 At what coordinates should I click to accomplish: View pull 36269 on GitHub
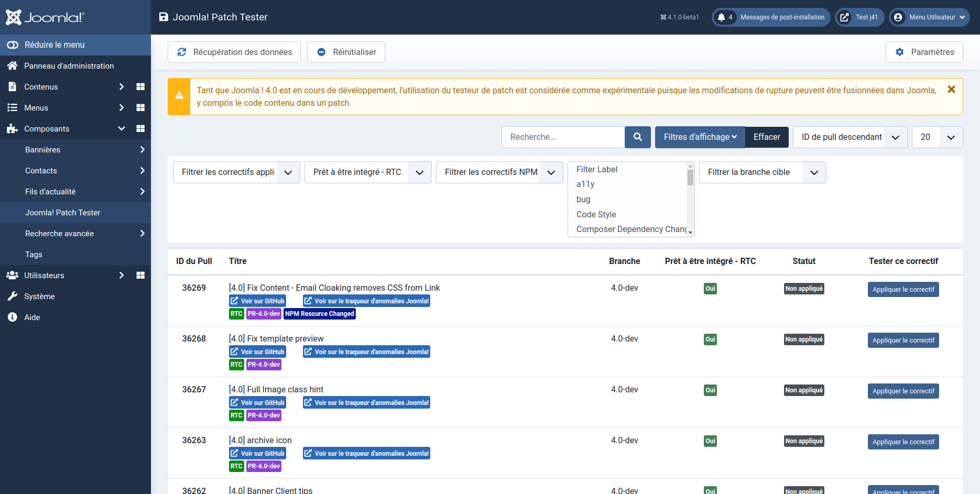(x=258, y=301)
